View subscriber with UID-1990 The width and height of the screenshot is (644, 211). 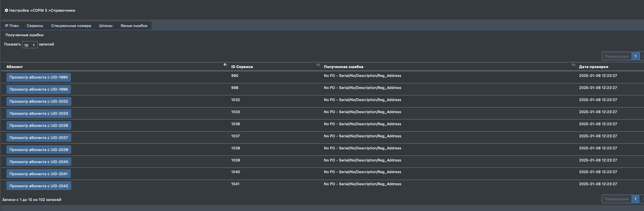pyautogui.click(x=39, y=77)
